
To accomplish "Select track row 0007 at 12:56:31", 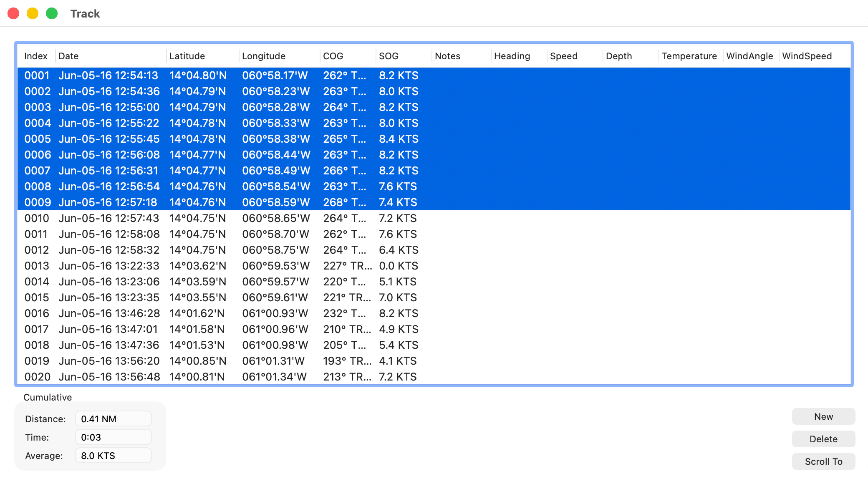I will coord(434,171).
